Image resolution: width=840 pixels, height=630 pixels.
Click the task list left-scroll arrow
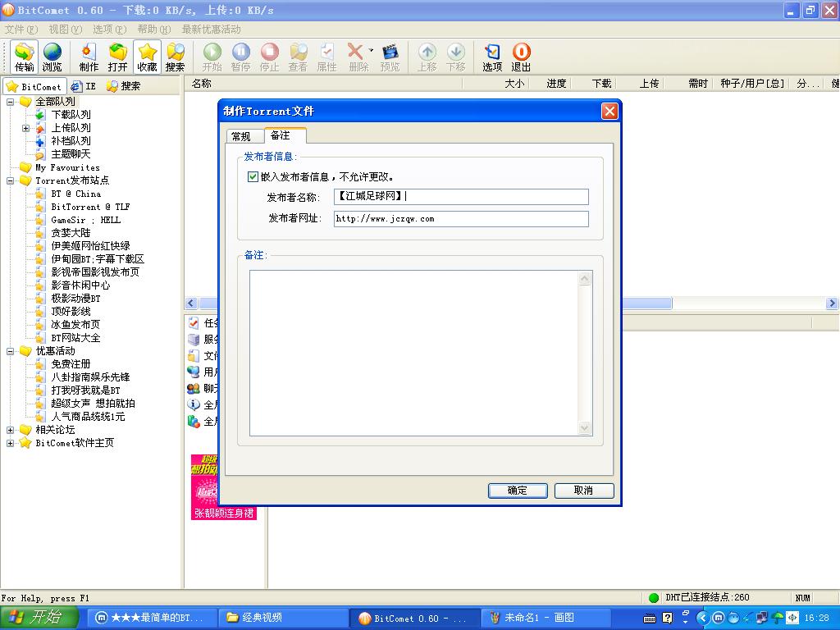tap(191, 304)
